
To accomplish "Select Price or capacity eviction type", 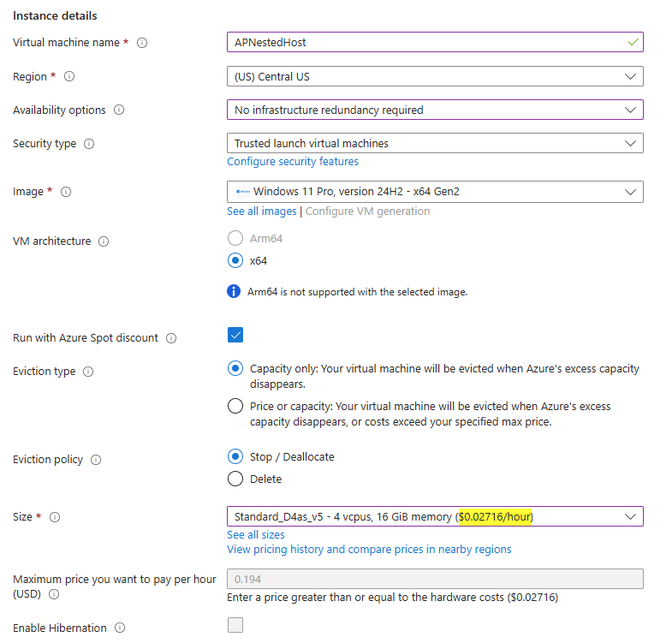I will (x=235, y=407).
